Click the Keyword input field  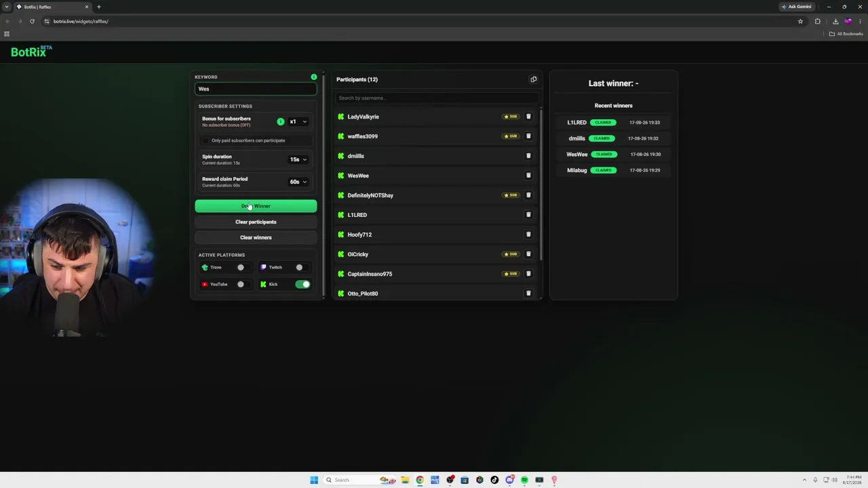pos(256,89)
